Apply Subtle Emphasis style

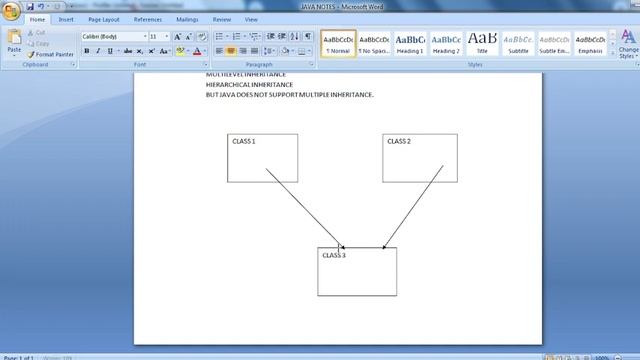(x=554, y=43)
